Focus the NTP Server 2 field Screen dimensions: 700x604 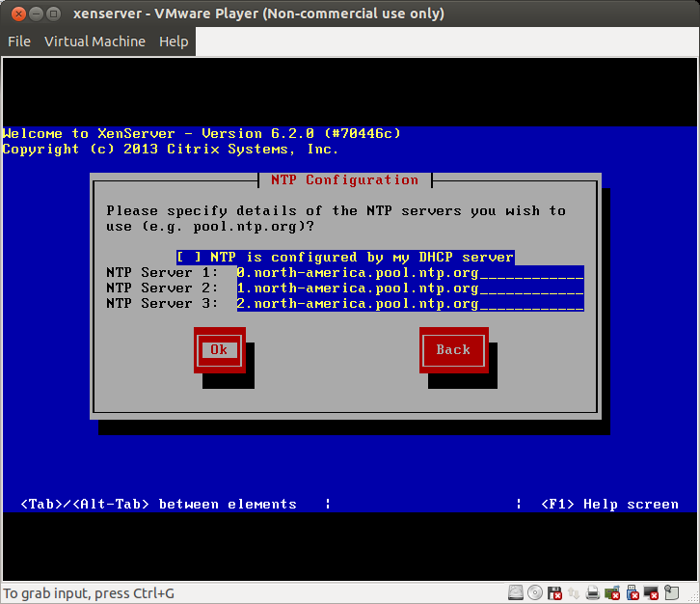pos(410,288)
